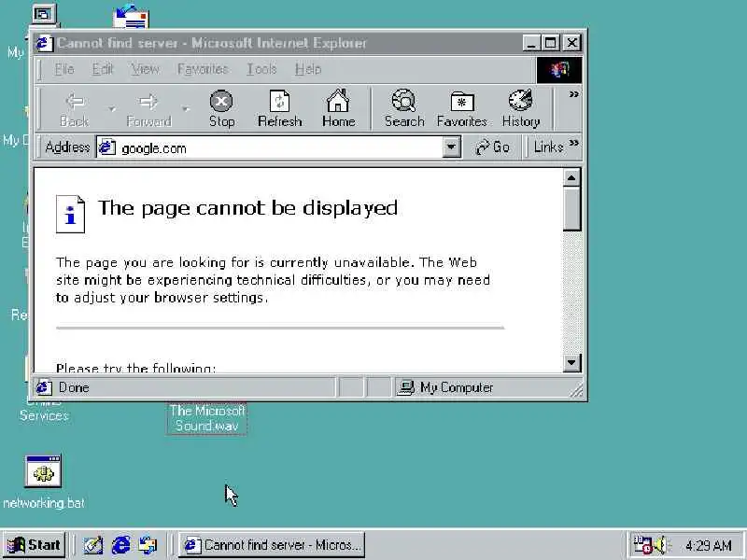Click the Outlook Express quick launch icon
This screenshot has width=747, height=560.
[148, 545]
